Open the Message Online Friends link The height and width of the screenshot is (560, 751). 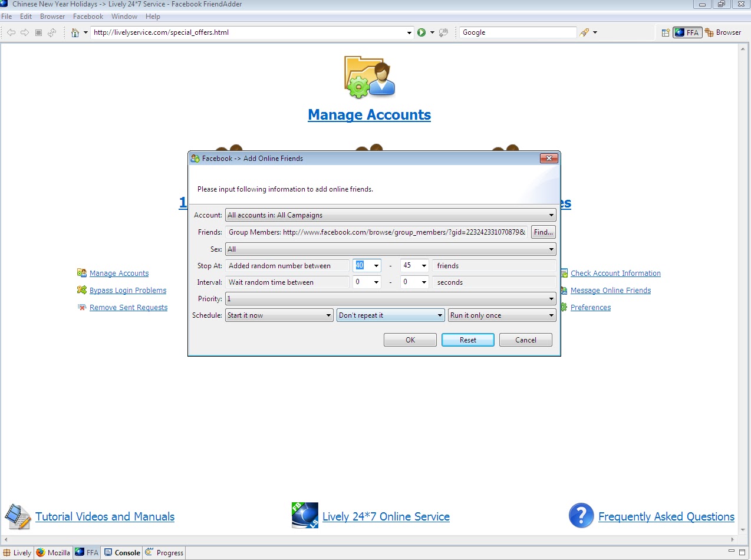pos(611,290)
